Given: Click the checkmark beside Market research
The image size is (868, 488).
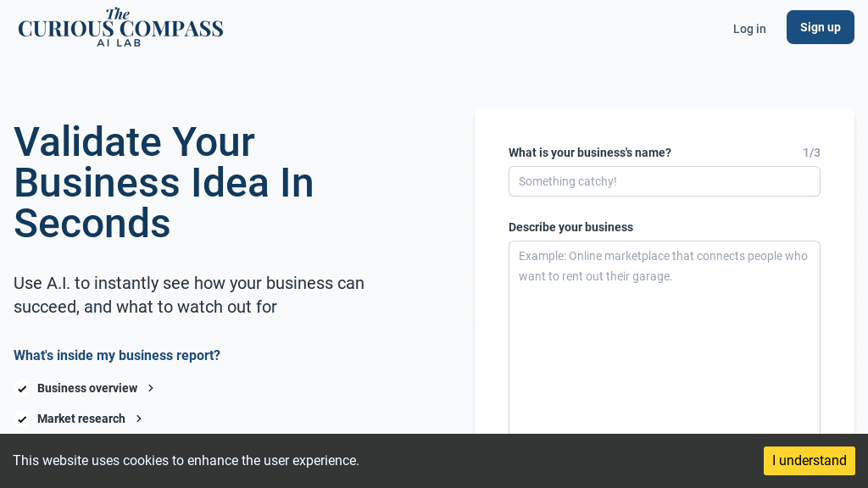Looking at the screenshot, I should coord(22,419).
